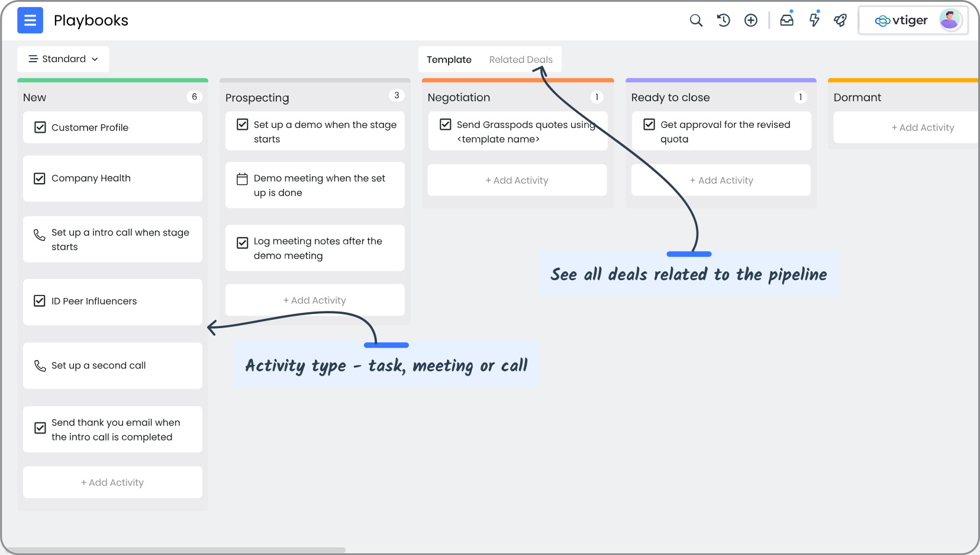Click the Negotiation count badge 1
The height and width of the screenshot is (555, 980).
(597, 97)
